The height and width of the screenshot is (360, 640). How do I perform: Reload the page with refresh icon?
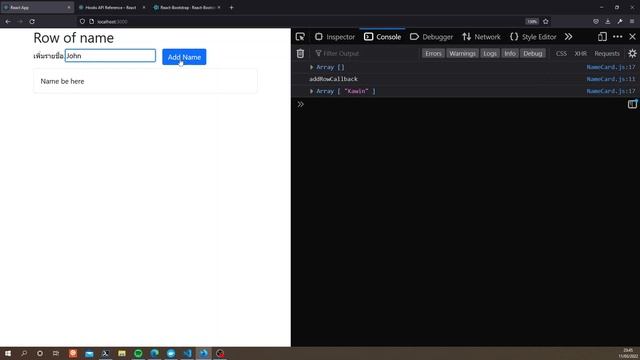point(32,21)
